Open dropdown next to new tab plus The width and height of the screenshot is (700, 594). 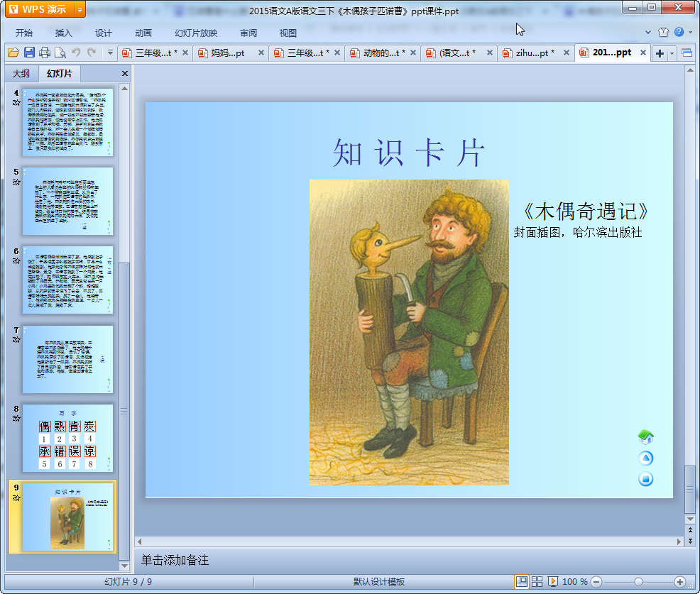(x=672, y=53)
